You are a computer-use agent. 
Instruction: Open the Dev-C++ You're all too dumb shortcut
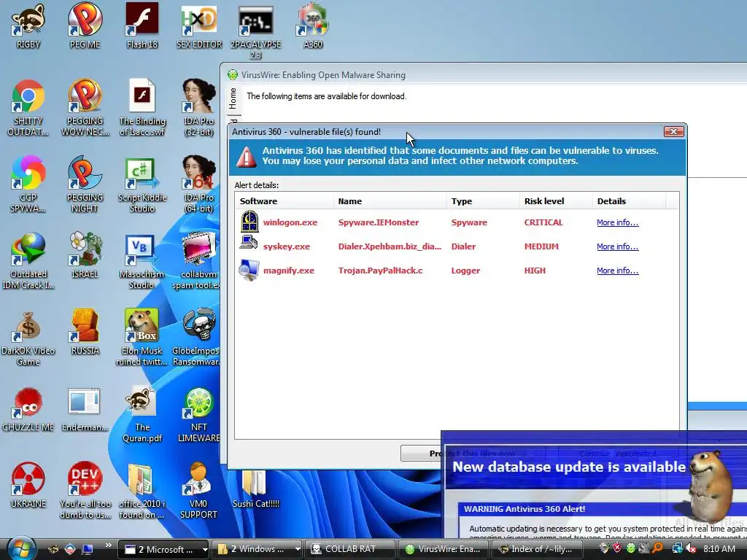85,491
